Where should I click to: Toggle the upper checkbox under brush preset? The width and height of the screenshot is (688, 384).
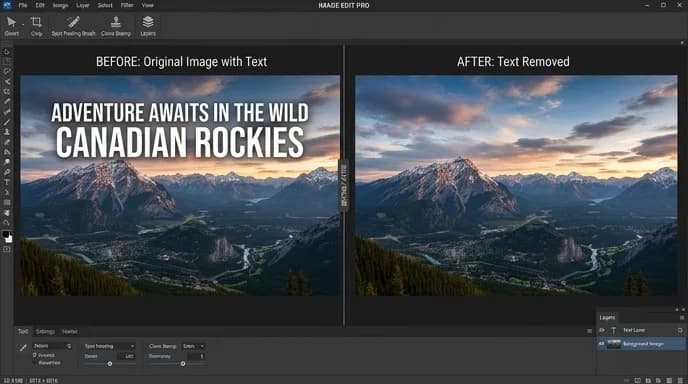tap(35, 355)
